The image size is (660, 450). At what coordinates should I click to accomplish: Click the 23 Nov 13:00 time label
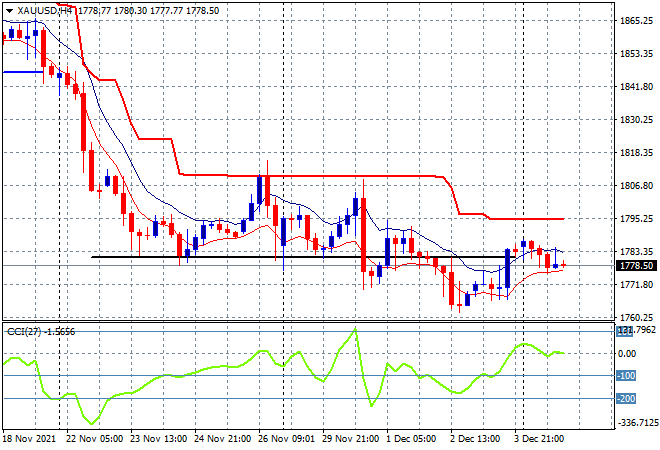point(158,439)
